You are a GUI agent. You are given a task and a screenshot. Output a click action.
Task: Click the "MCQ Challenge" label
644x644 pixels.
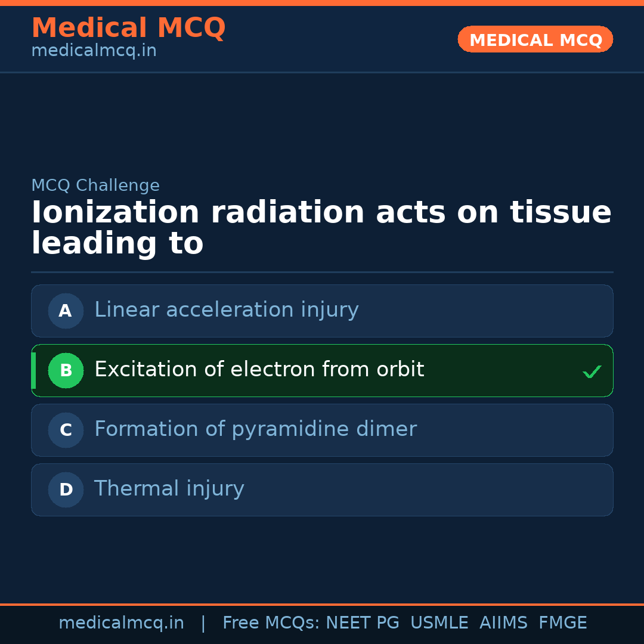coord(95,185)
